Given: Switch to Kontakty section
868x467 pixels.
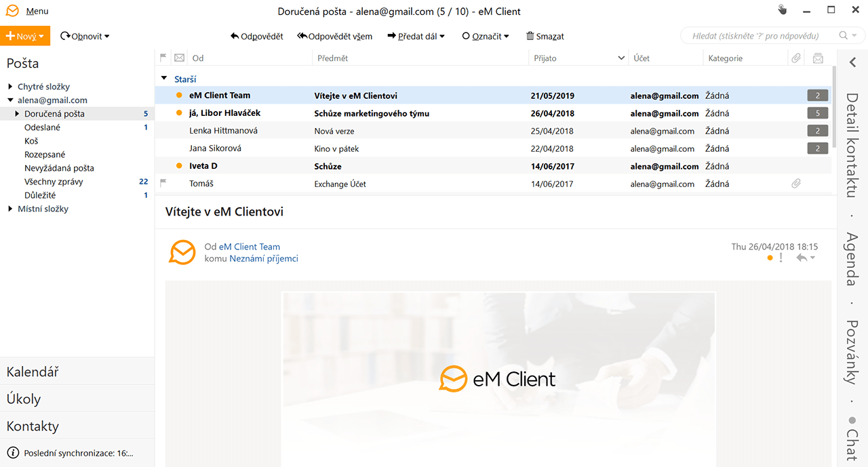Looking at the screenshot, I should click(77, 426).
